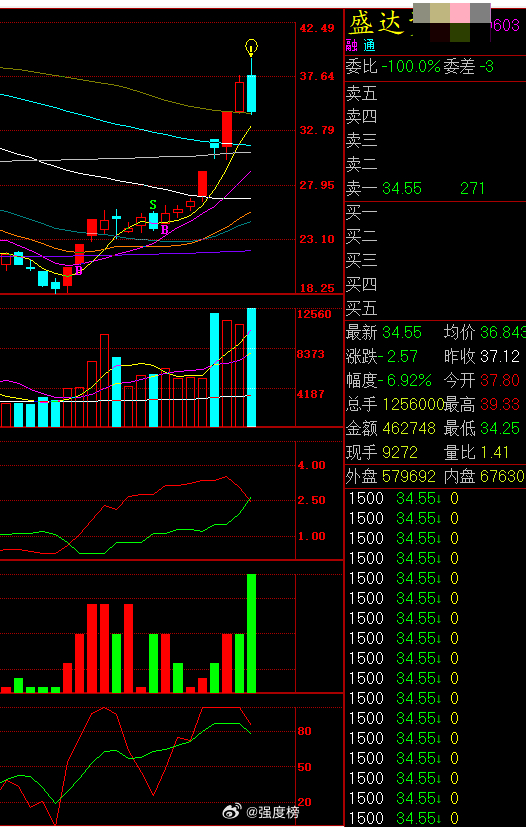
Task: Click the tallest green indicator bar
Action: pyautogui.click(x=252, y=633)
